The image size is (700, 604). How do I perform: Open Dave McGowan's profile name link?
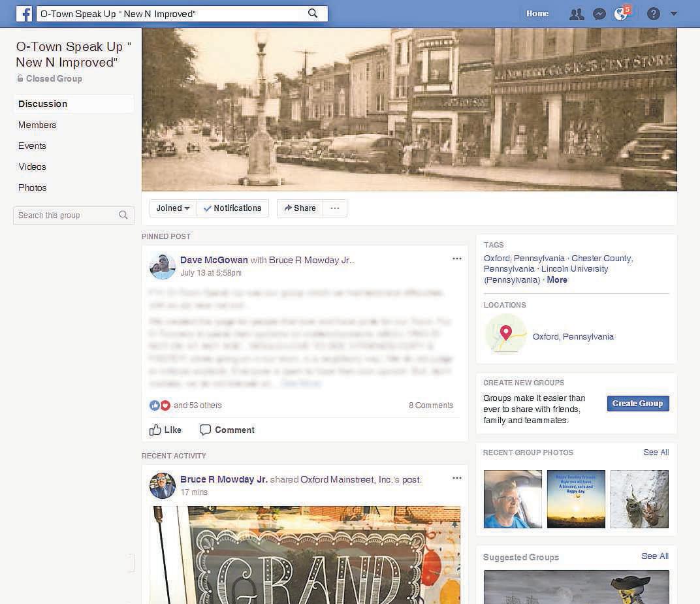(214, 260)
